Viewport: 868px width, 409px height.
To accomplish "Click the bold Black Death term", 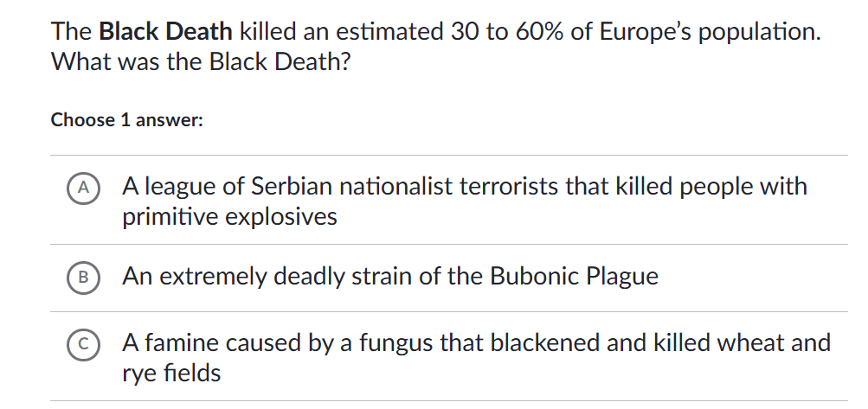I will [x=165, y=33].
